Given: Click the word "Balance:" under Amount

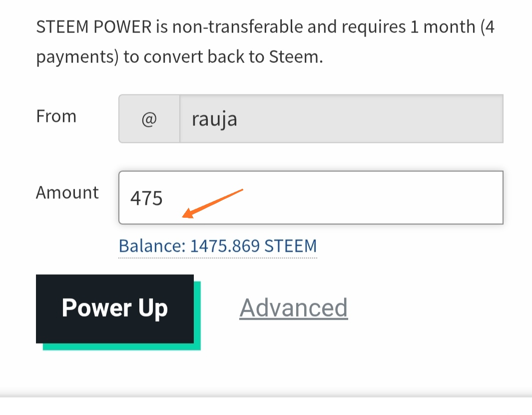Looking at the screenshot, I should [152, 246].
